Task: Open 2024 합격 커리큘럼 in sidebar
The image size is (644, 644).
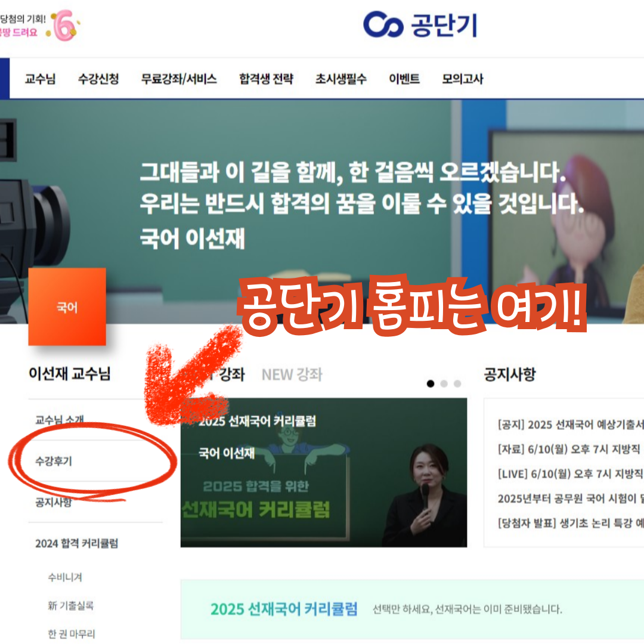Action: coord(77,543)
